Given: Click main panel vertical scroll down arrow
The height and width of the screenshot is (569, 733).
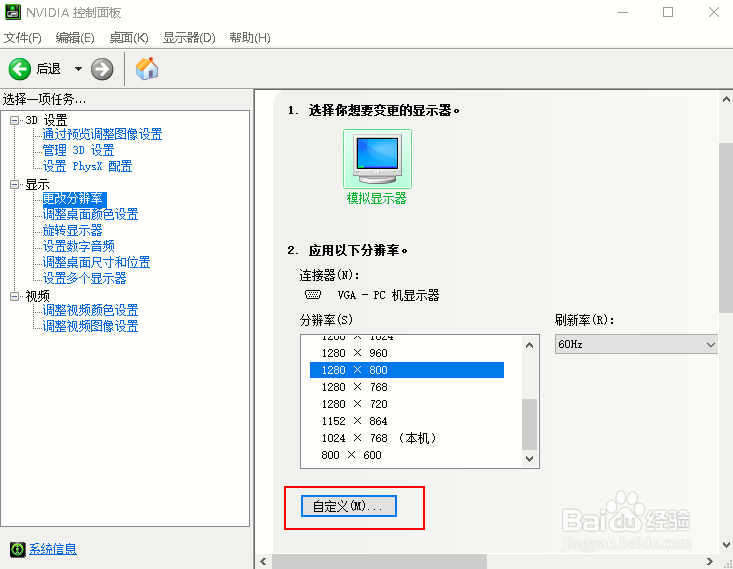Looking at the screenshot, I should (726, 545).
